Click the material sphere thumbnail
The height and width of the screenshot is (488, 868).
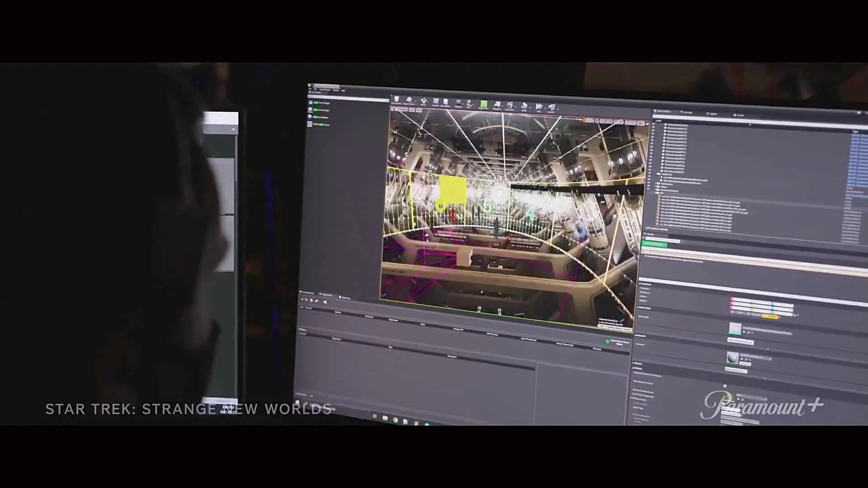(732, 358)
